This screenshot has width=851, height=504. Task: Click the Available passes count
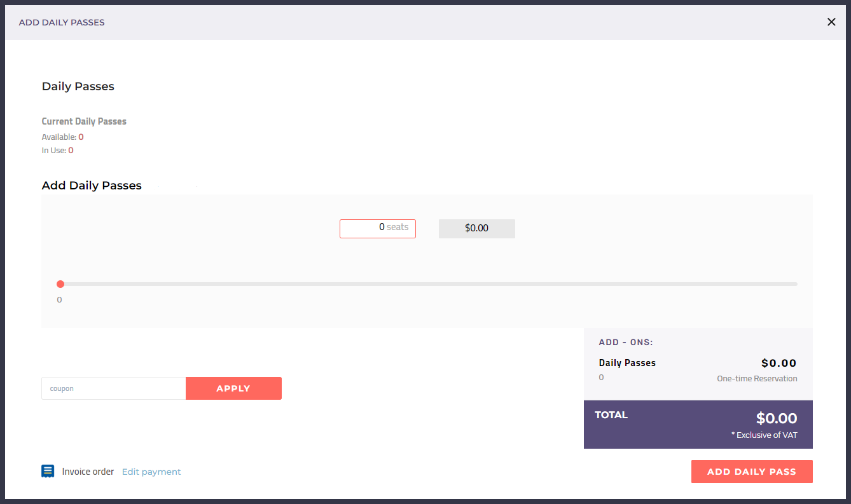coord(81,137)
